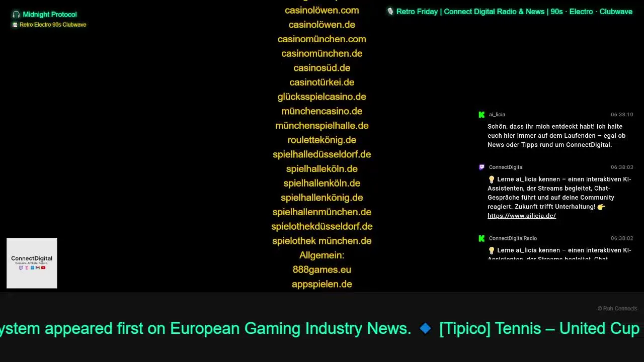Image resolution: width=644 pixels, height=362 pixels.
Task: Click spielothekdüsseldorf.de in the domain list
Action: pyautogui.click(x=322, y=226)
